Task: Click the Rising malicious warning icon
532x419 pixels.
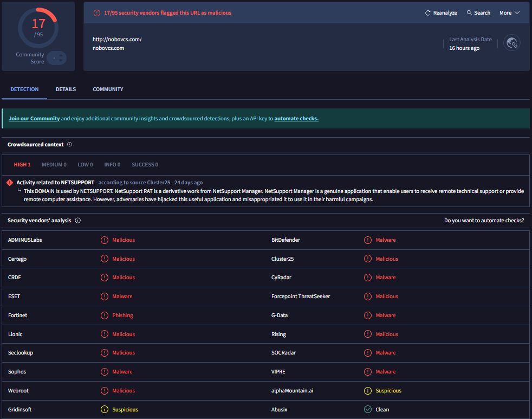Action: coord(368,334)
